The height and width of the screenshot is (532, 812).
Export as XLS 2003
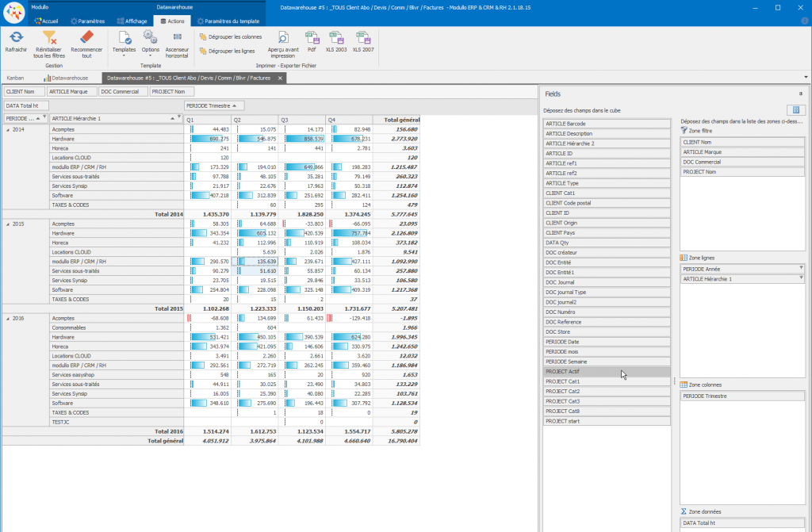(336, 41)
